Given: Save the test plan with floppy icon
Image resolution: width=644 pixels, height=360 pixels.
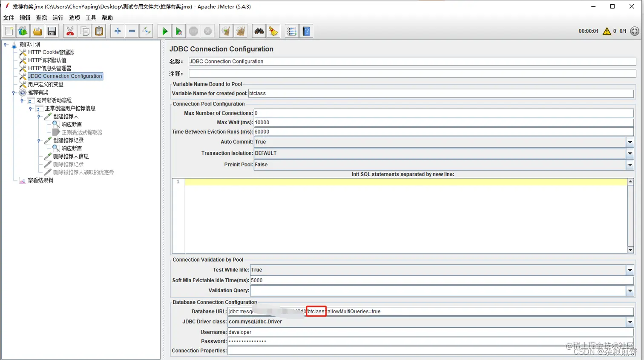Looking at the screenshot, I should pyautogui.click(x=52, y=31).
